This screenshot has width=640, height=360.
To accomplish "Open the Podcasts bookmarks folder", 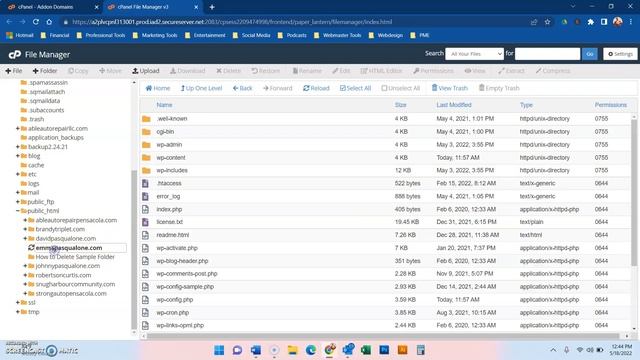I will click(292, 35).
